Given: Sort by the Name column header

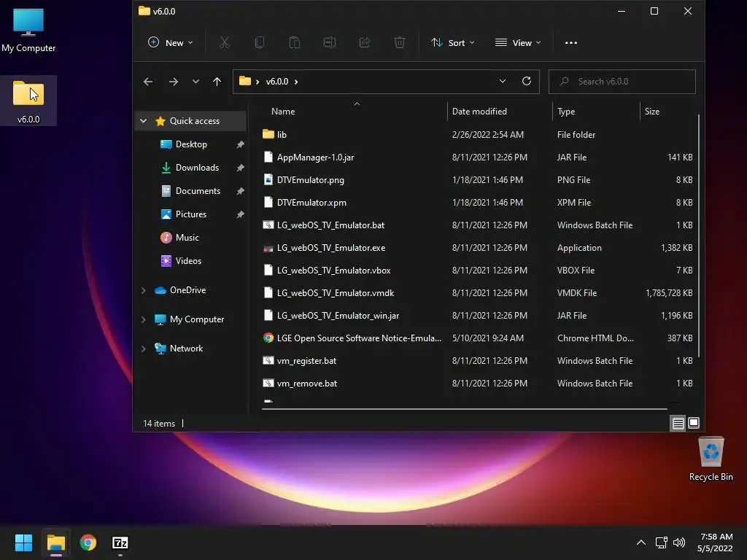Looking at the screenshot, I should point(283,112).
